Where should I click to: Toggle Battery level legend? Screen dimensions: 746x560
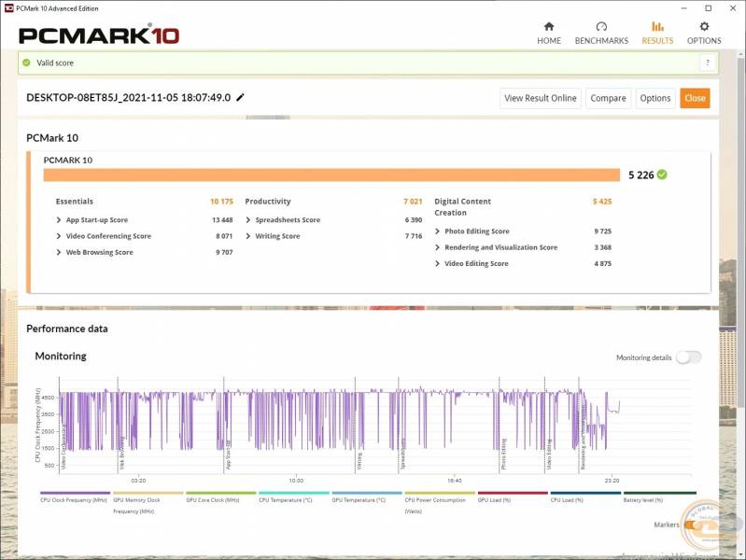click(659, 497)
